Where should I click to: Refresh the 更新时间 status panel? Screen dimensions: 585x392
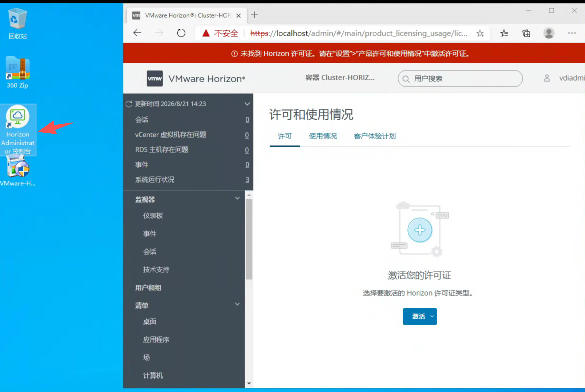(129, 104)
